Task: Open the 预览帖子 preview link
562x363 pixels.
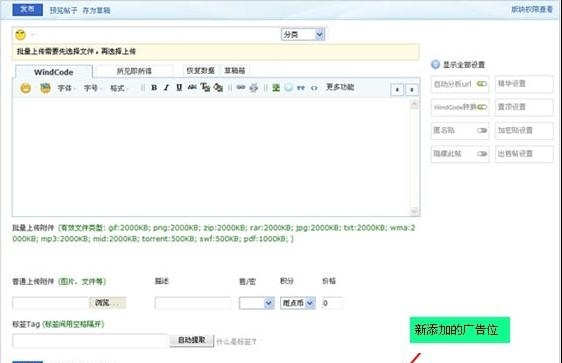Action: click(x=63, y=10)
